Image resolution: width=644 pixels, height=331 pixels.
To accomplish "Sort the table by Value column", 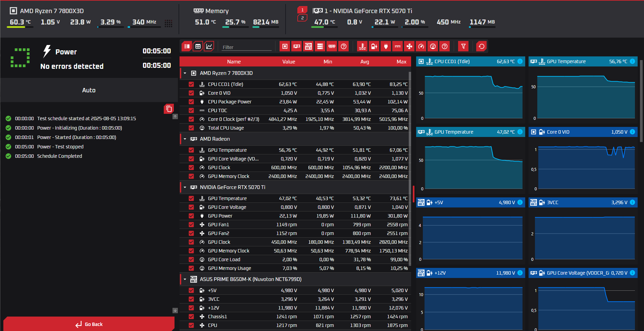I will click(289, 62).
